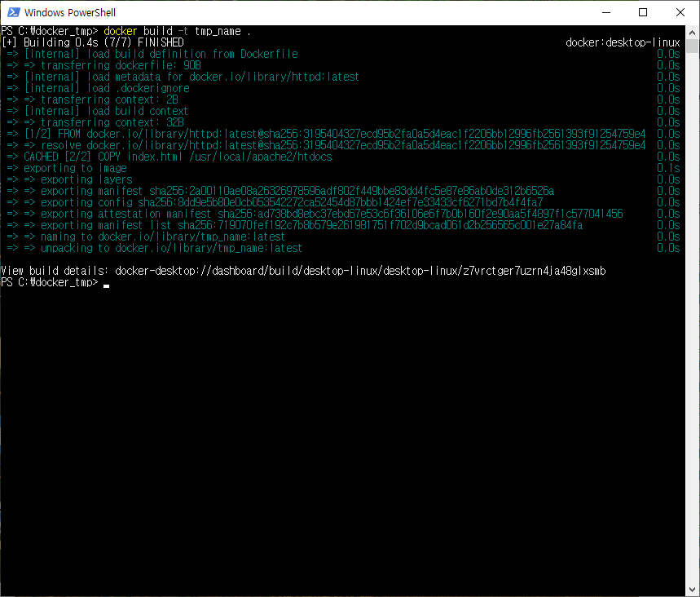The height and width of the screenshot is (597, 700).
Task: Maximize the Windows PowerShell window
Action: 643,12
